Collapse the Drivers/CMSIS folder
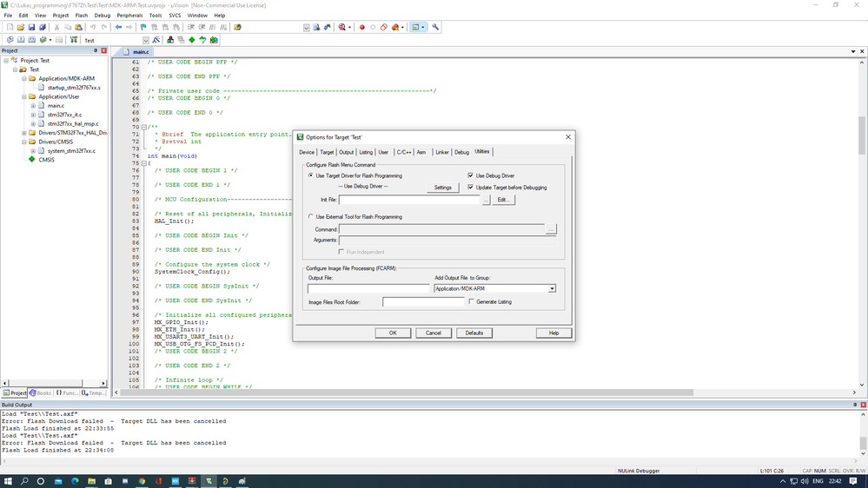 click(x=24, y=142)
